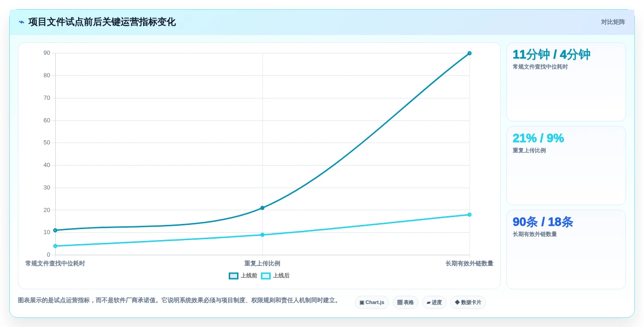The height and width of the screenshot is (327, 644).
Task: Click the 上线后 data point at 4
Action: point(55,246)
